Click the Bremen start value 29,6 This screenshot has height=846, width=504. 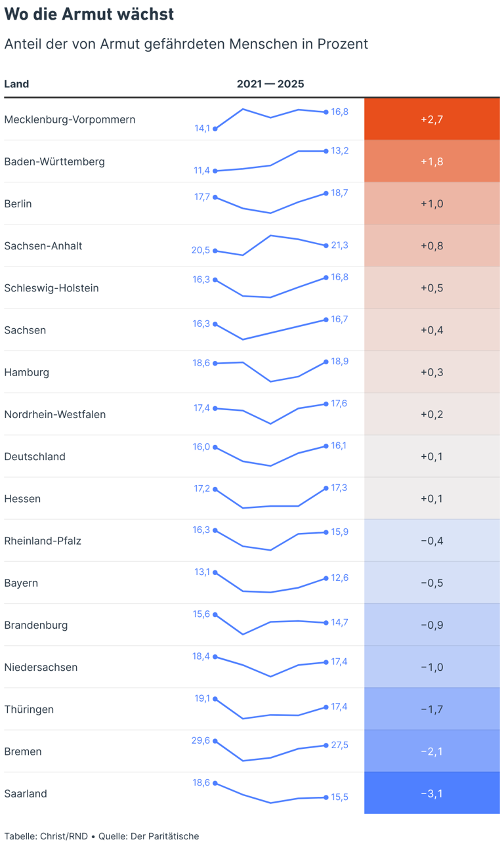click(201, 740)
